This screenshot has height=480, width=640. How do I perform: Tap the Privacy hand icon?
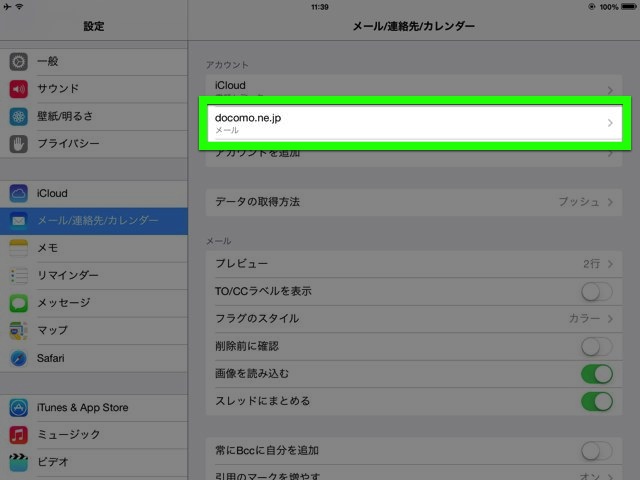pyautogui.click(x=18, y=144)
